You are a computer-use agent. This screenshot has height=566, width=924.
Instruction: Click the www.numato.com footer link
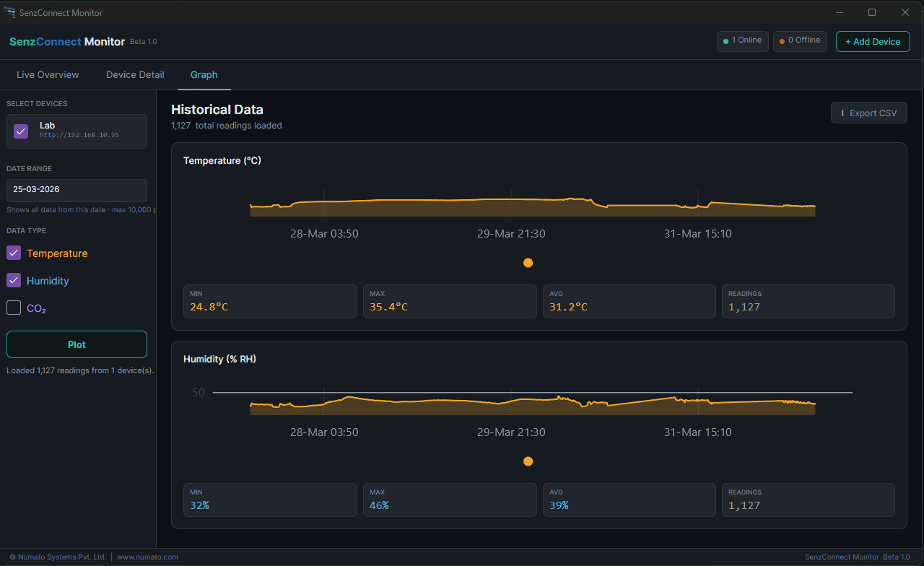(147, 557)
